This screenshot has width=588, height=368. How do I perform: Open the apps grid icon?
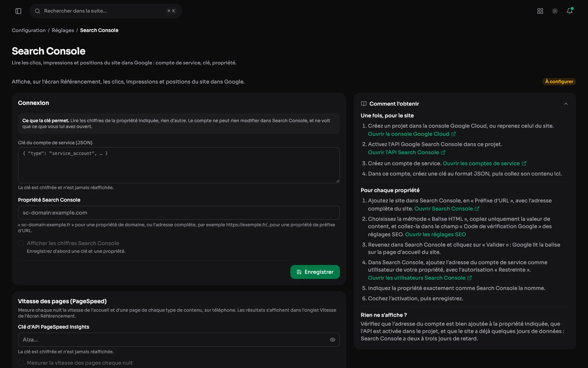pos(540,11)
